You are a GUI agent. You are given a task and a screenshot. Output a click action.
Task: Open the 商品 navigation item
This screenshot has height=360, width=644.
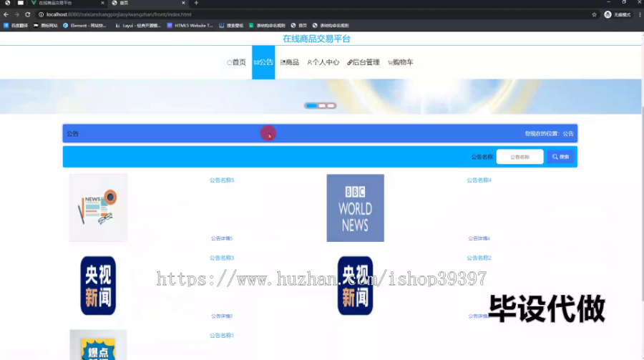(290, 62)
